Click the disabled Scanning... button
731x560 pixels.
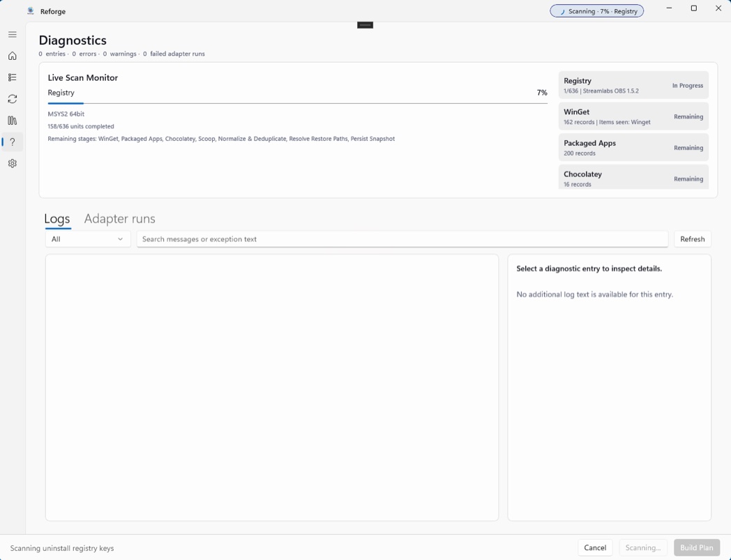[x=643, y=547]
